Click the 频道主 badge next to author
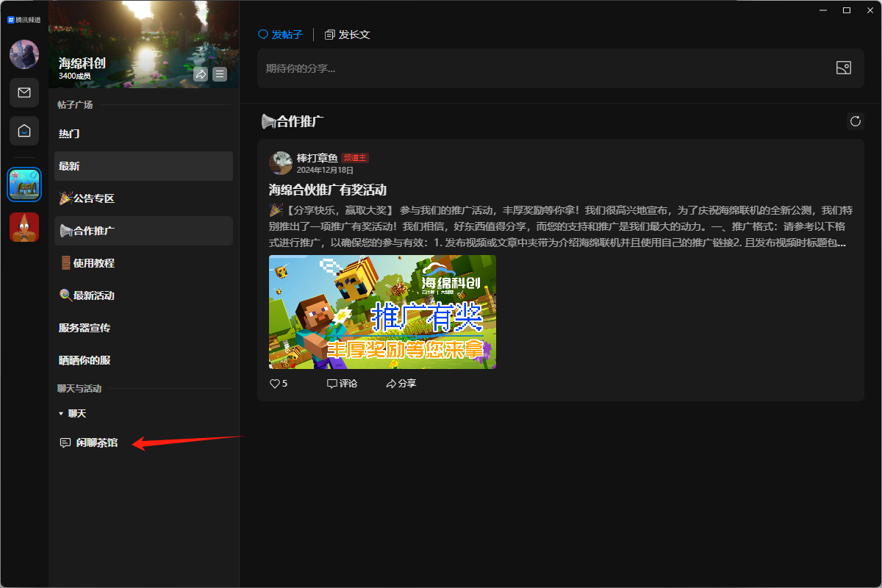This screenshot has width=882, height=588. coord(355,158)
